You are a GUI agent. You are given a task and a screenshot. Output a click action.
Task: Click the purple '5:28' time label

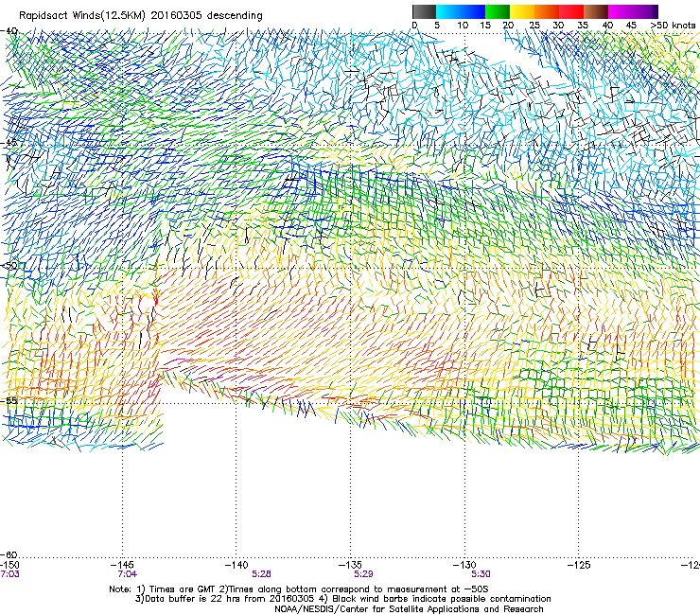pos(261,574)
